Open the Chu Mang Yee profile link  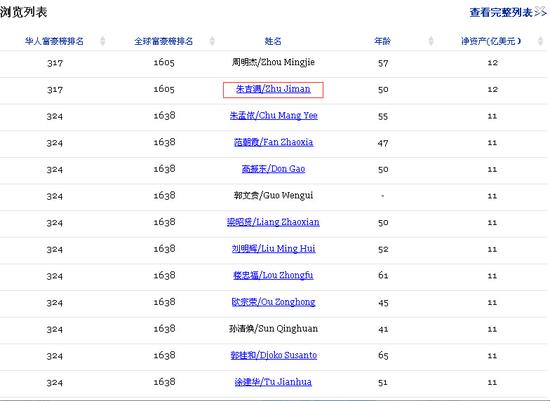(274, 116)
